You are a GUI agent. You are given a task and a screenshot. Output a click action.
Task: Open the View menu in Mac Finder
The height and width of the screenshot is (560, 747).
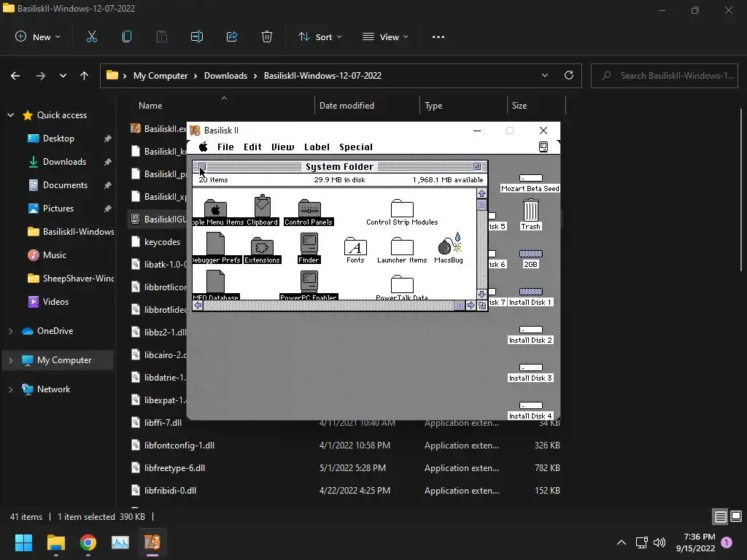point(283,147)
